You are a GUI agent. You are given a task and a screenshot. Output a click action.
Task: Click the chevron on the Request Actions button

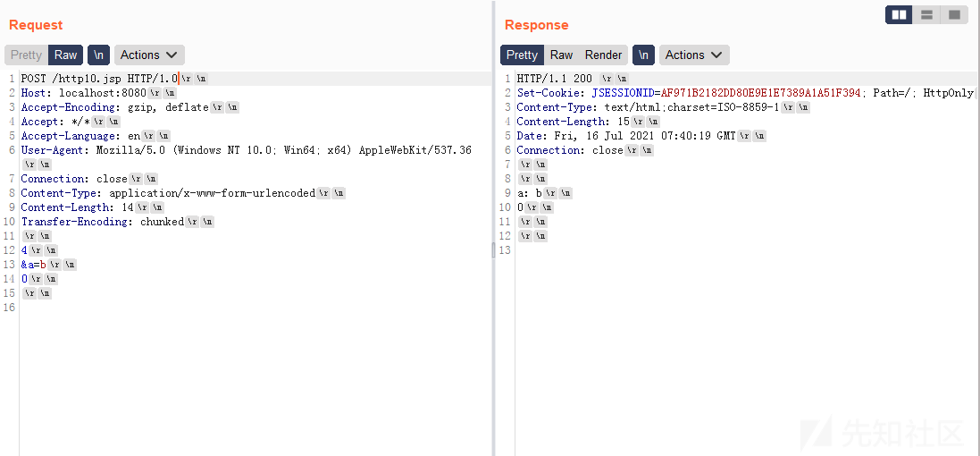click(x=172, y=55)
